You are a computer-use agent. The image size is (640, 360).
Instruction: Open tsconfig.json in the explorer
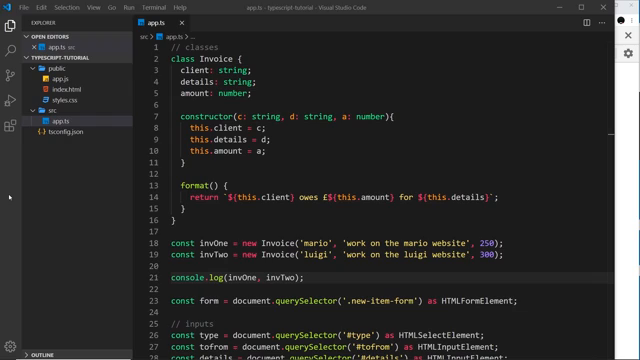[65, 132]
